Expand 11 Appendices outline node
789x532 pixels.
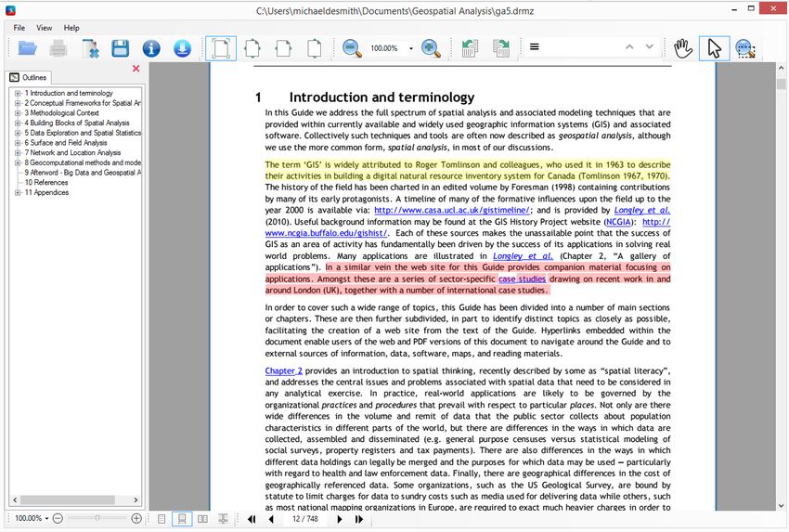click(x=18, y=192)
